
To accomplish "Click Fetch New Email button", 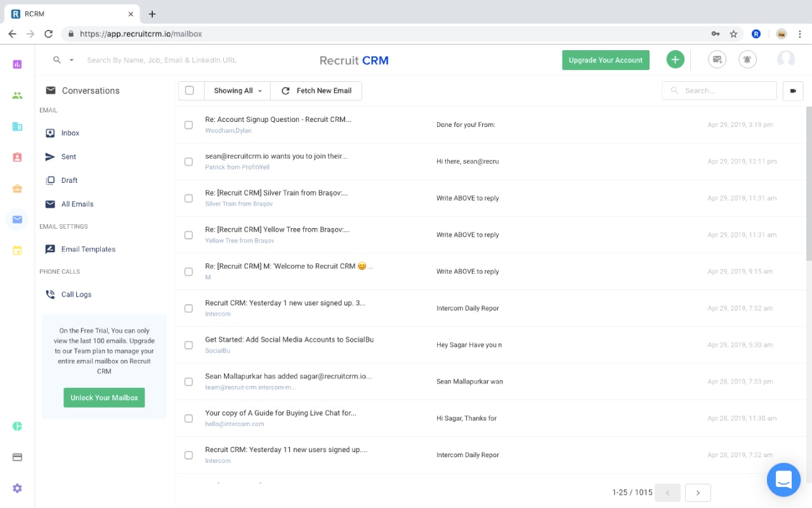I will (x=316, y=91).
